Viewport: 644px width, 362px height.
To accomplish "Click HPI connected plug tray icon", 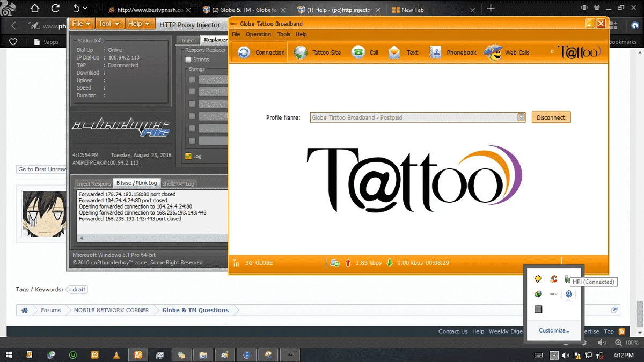I will pyautogui.click(x=568, y=279).
